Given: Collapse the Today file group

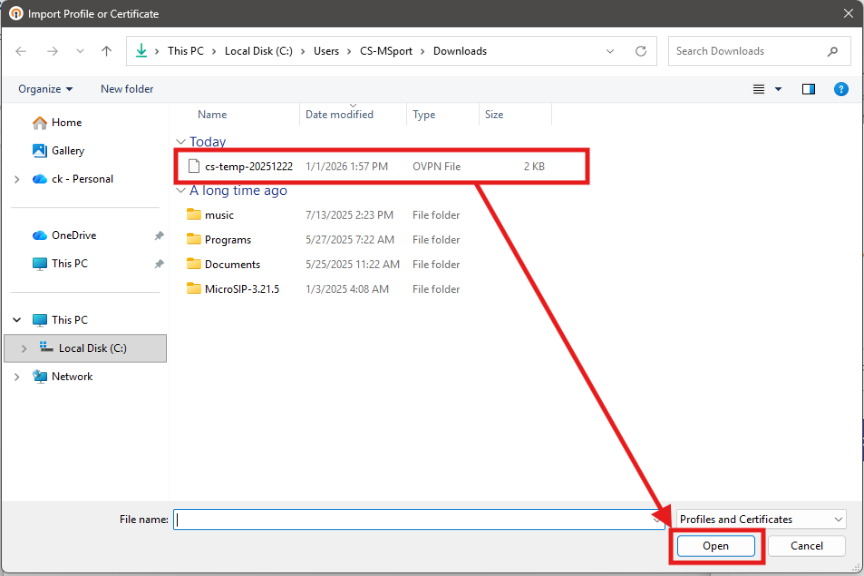Looking at the screenshot, I should (x=180, y=142).
